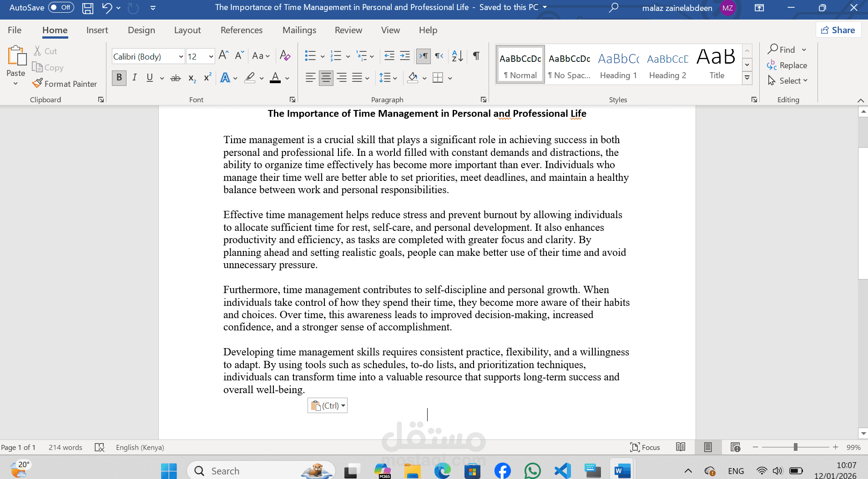Click the numbered list icon
The width and height of the screenshot is (868, 479).
(x=336, y=56)
